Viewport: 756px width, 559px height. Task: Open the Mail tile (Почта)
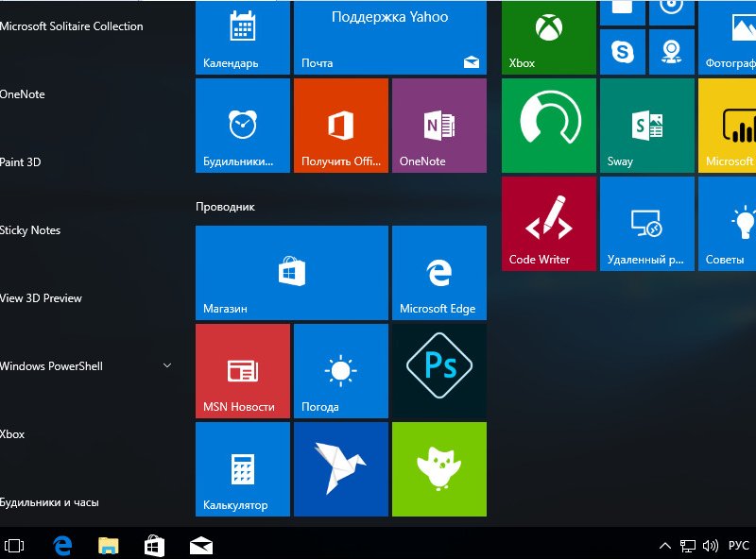[390, 38]
